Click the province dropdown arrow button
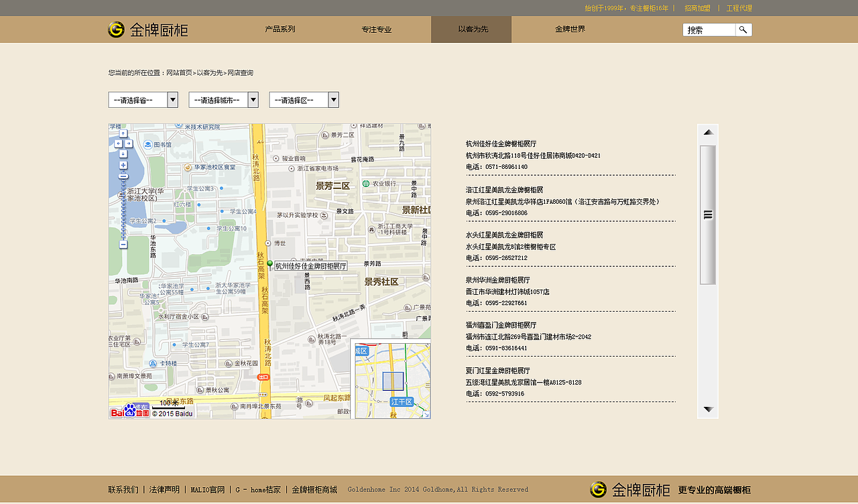This screenshot has width=858, height=504. pos(173,100)
